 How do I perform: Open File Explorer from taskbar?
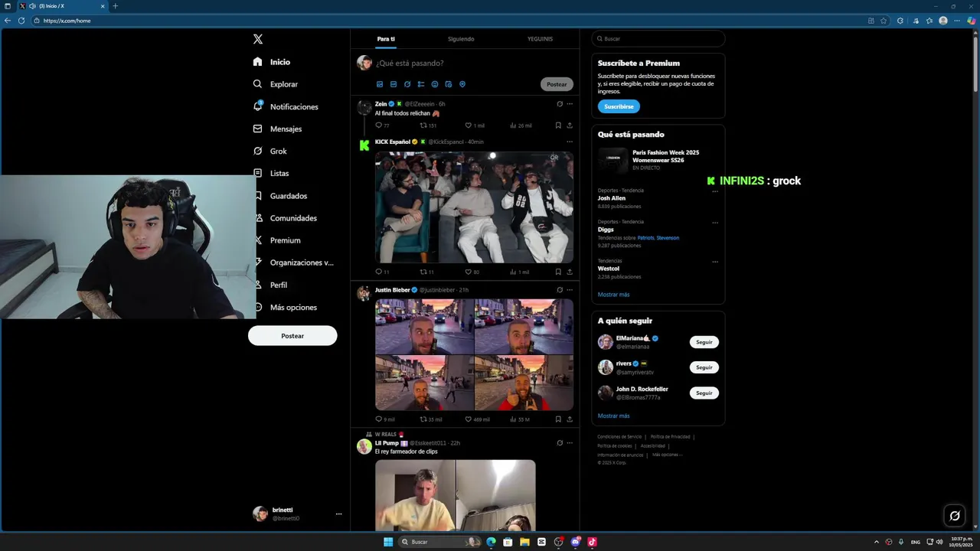524,542
